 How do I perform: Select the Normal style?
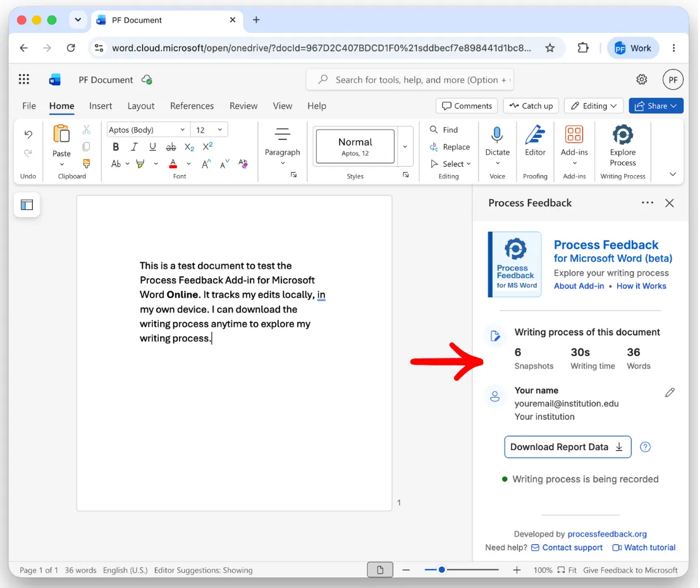coord(355,147)
